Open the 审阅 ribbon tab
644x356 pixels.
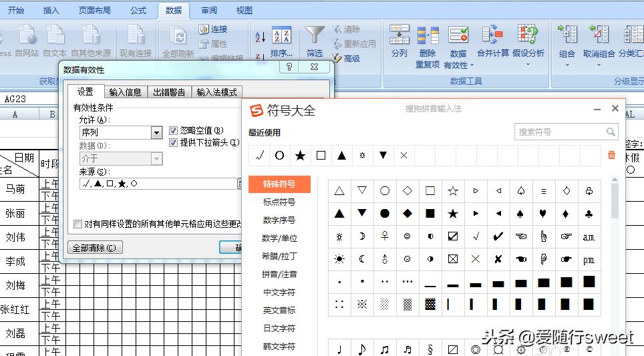click(x=209, y=11)
